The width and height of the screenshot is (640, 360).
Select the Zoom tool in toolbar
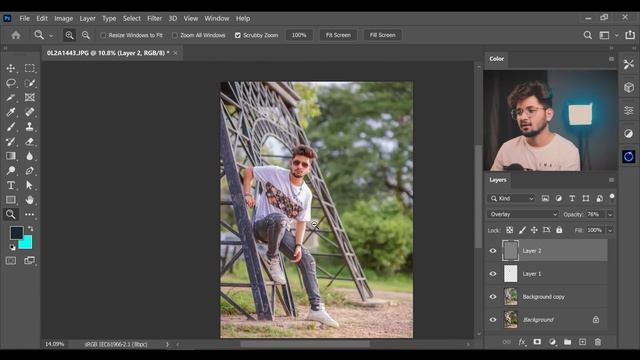[11, 214]
